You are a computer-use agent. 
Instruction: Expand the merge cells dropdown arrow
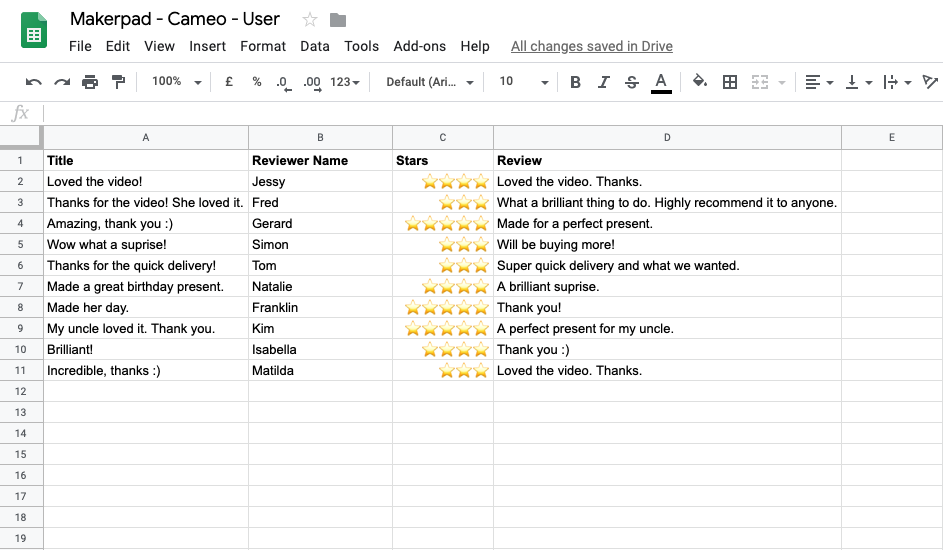point(782,82)
